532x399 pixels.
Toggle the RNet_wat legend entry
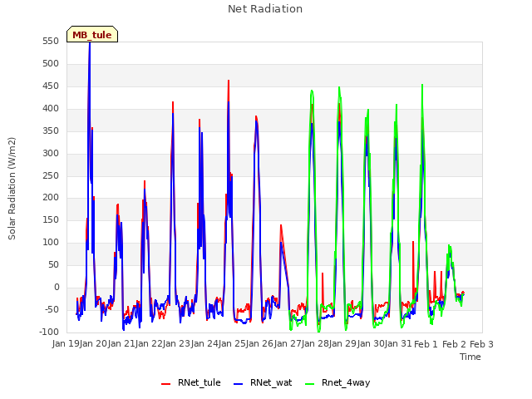[x=263, y=382]
